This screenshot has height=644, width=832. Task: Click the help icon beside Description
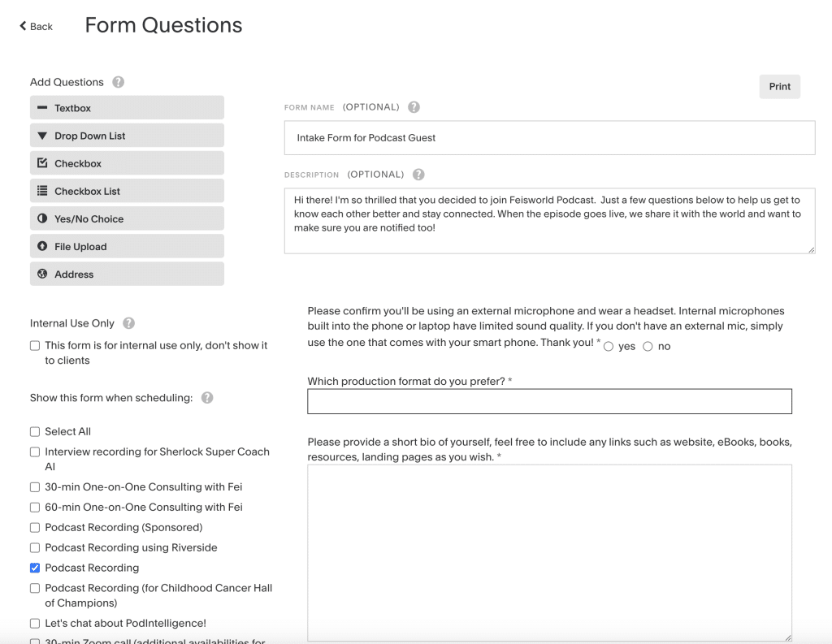[418, 175]
